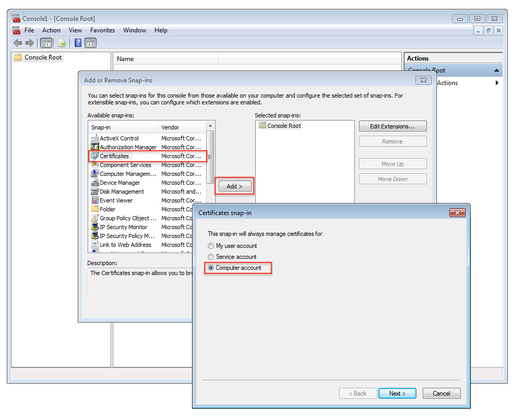
Task: Select the Certificates snap-in icon
Action: [95, 156]
